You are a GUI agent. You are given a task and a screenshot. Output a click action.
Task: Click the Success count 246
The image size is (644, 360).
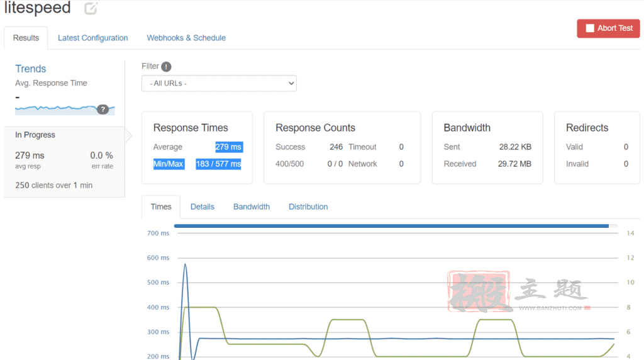pyautogui.click(x=336, y=147)
